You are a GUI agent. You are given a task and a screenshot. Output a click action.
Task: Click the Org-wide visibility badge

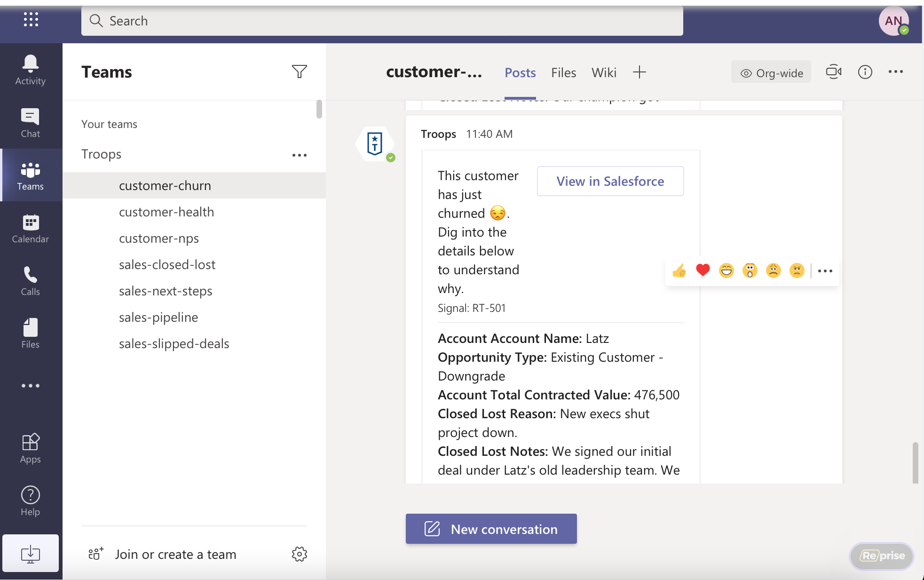(x=771, y=72)
